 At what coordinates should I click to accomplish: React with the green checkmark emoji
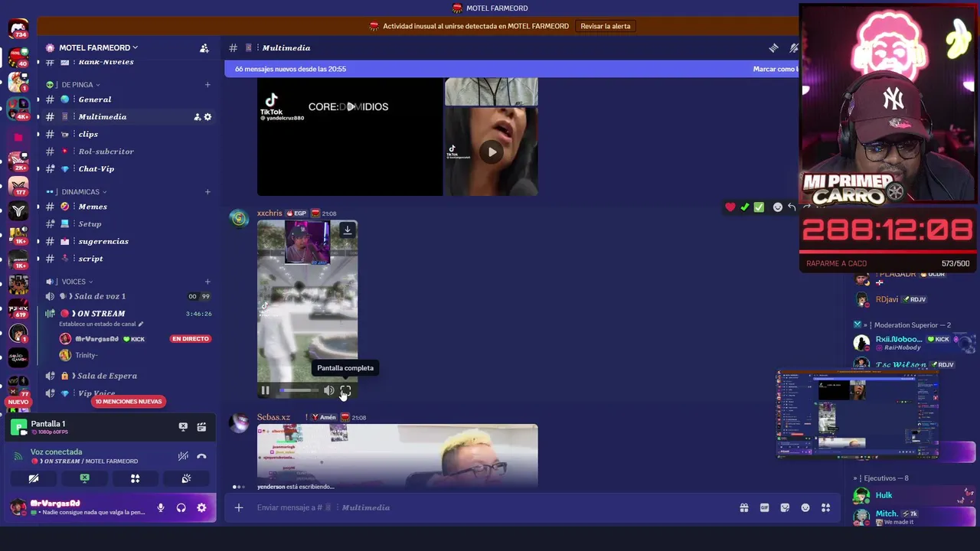pyautogui.click(x=744, y=207)
